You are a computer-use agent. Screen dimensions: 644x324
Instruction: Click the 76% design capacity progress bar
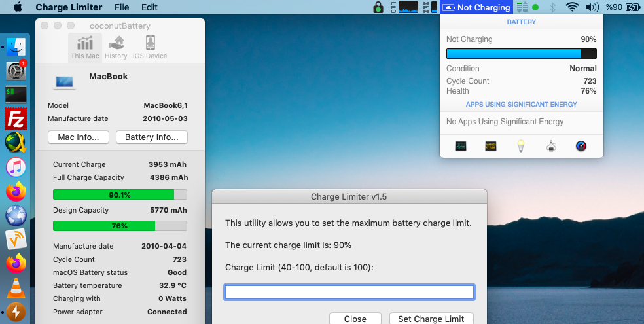(x=120, y=226)
